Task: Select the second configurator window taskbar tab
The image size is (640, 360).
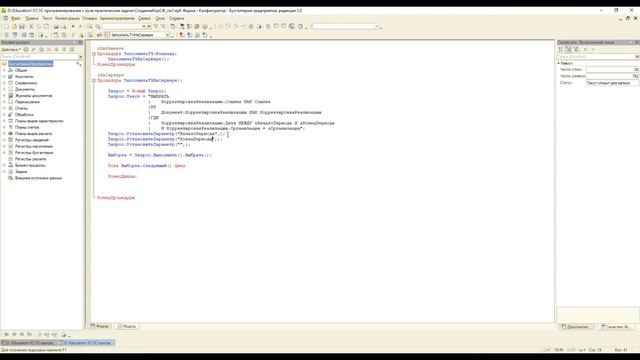Action: pos(87,343)
